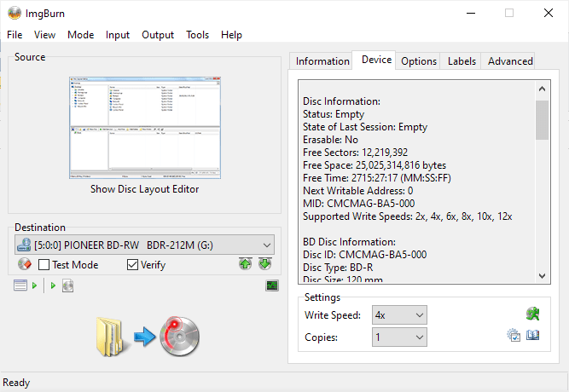Click the folder-to-disc Build button
569x392 pixels.
(x=148, y=337)
